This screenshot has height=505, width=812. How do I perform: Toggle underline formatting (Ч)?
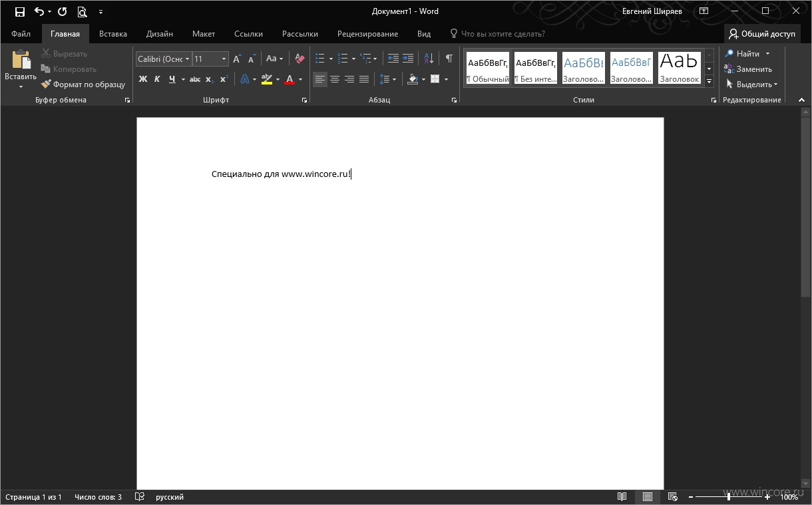[172, 79]
